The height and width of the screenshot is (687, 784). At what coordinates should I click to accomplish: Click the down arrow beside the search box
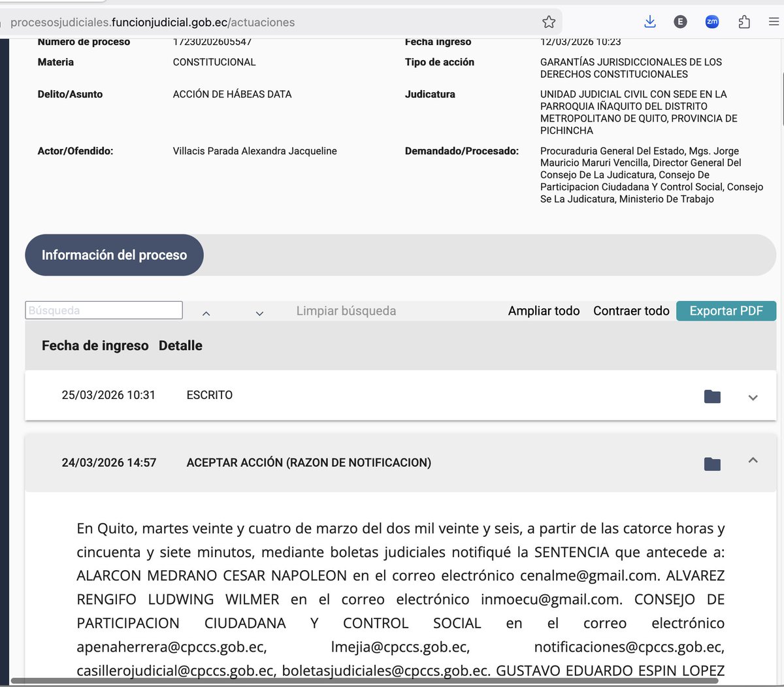(259, 313)
